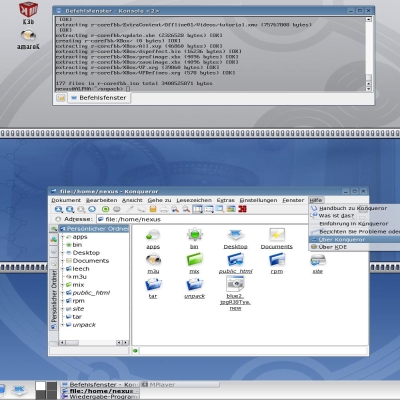Click into the Adresse location field
This screenshot has width=400, height=400.
point(203,219)
